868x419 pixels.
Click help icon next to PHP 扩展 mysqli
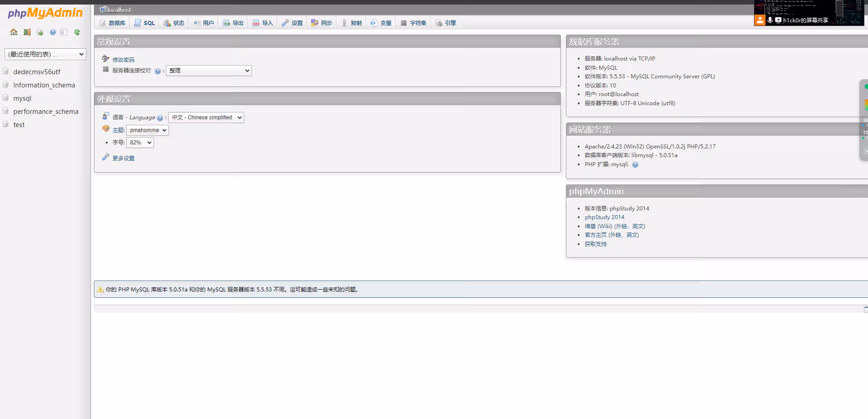635,165
